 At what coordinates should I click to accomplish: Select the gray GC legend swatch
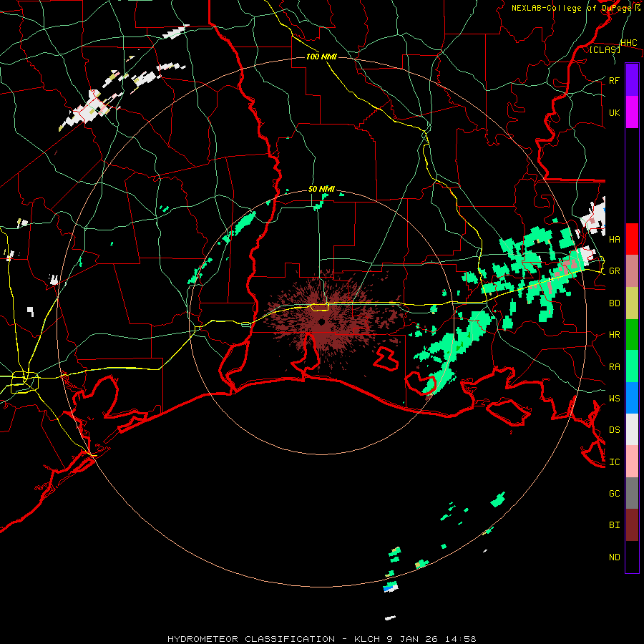[632, 493]
